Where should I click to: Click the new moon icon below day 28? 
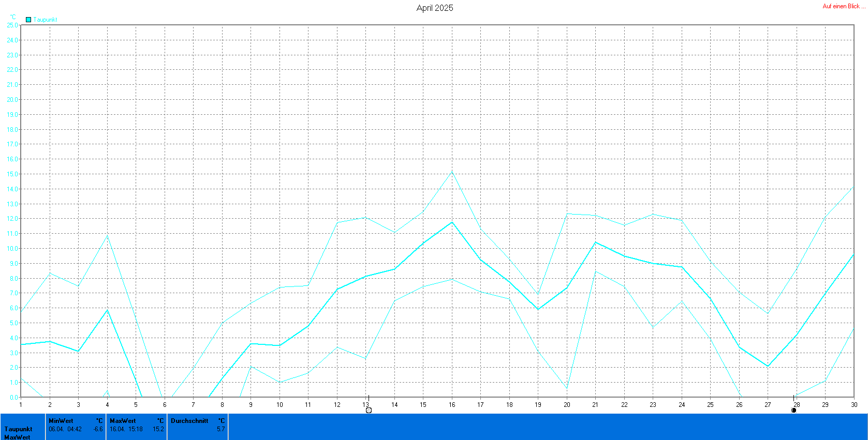793,411
